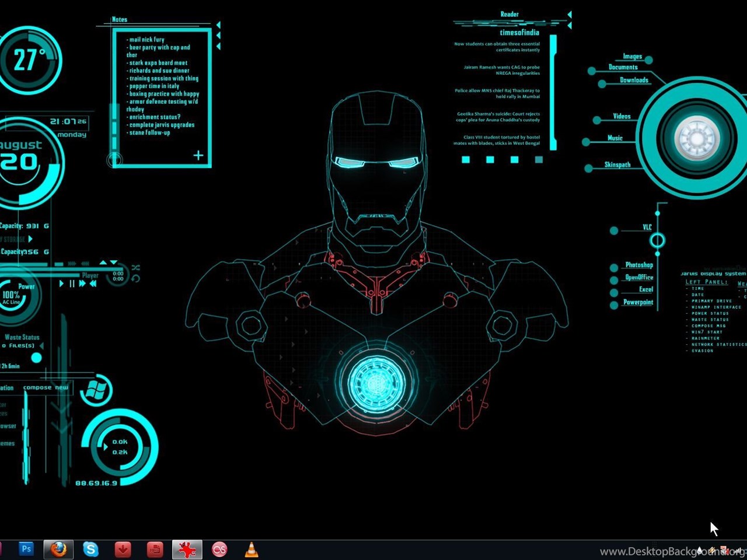This screenshot has height=560, width=747.
Task: Toggle repeat in the Player widget
Action: (135, 278)
